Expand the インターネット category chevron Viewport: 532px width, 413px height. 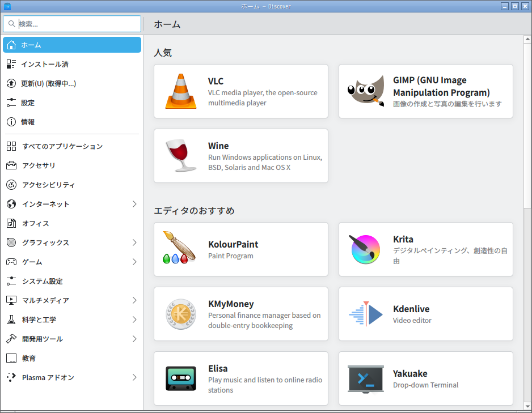[x=134, y=204]
